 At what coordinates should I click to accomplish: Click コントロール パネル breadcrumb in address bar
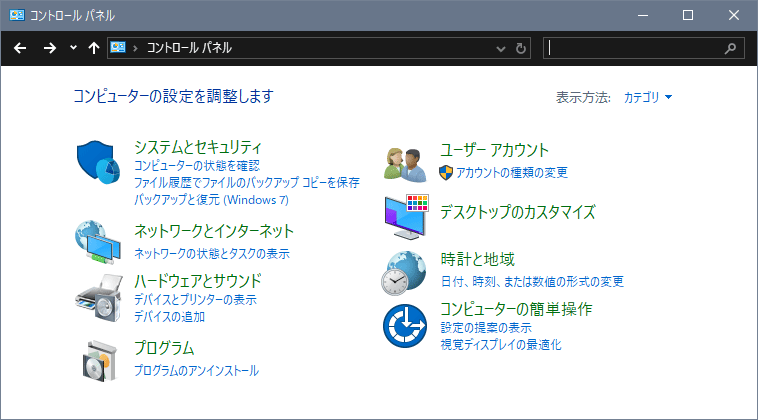pyautogui.click(x=189, y=48)
